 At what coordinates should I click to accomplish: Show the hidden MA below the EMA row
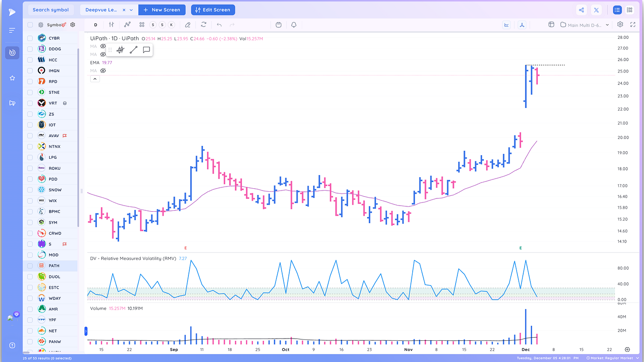click(103, 70)
